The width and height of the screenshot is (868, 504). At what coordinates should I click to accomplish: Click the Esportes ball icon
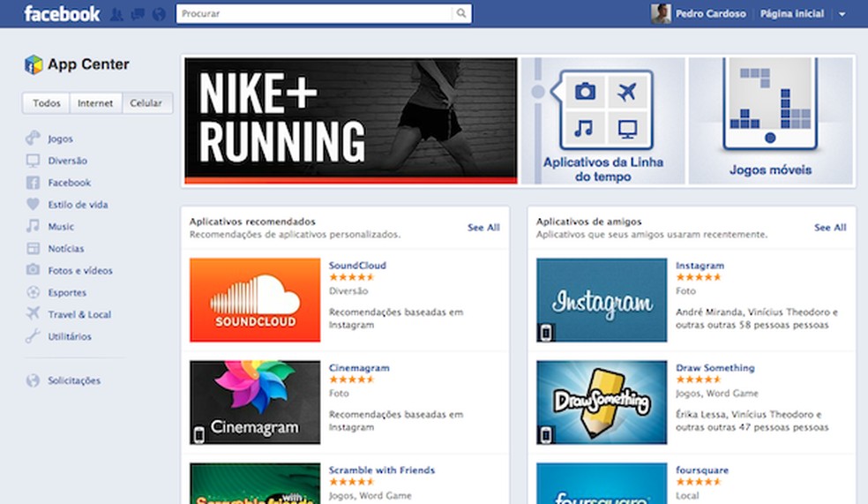[x=34, y=292]
